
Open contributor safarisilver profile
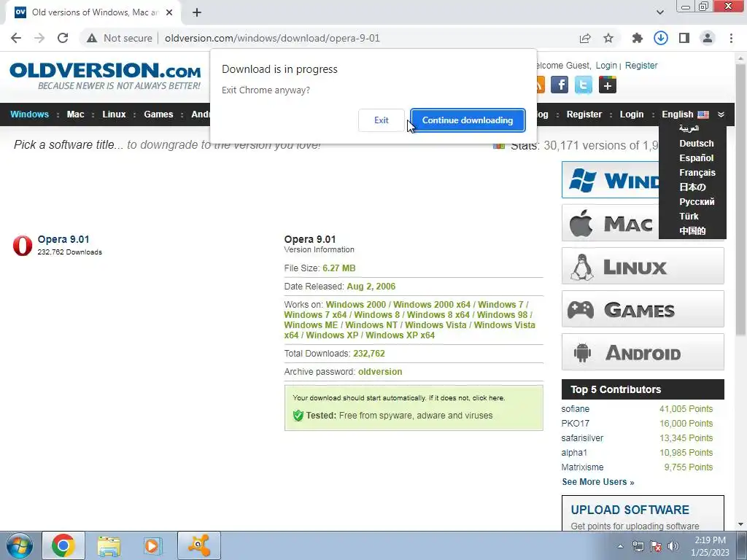point(582,438)
